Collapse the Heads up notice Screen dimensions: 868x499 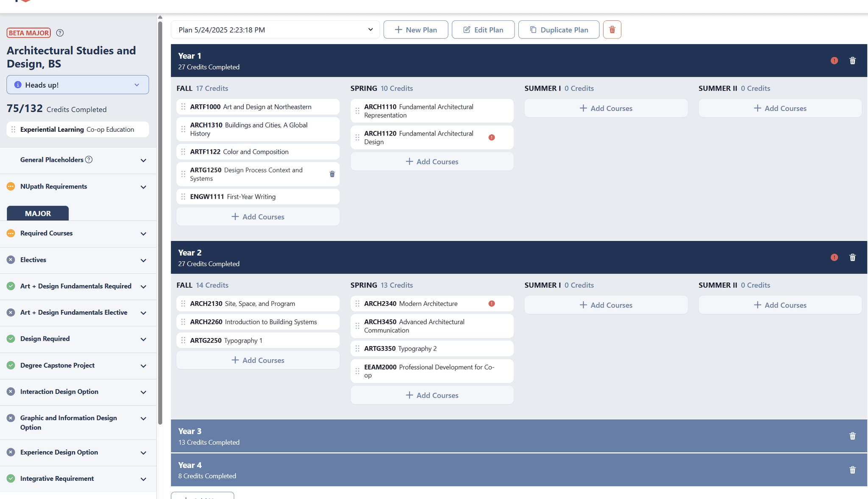click(136, 85)
